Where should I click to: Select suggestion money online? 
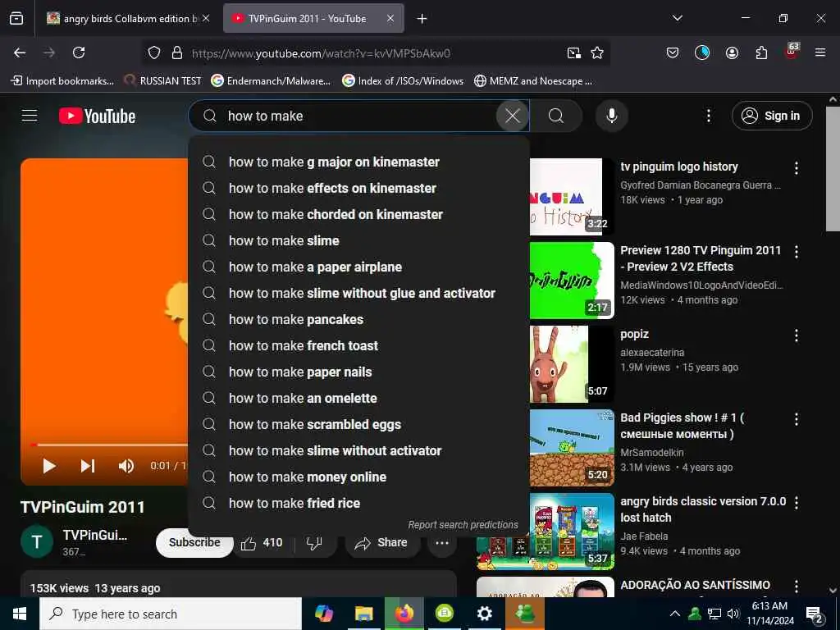point(359,477)
